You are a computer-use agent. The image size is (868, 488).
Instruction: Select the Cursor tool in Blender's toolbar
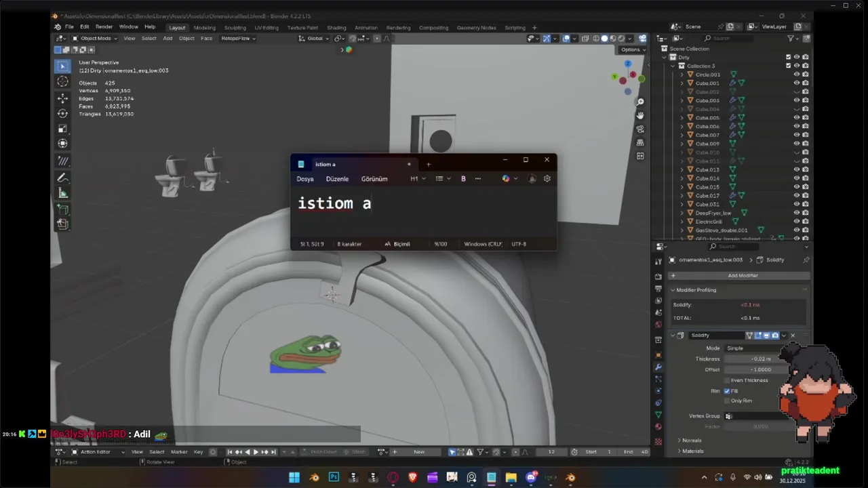pyautogui.click(x=62, y=81)
